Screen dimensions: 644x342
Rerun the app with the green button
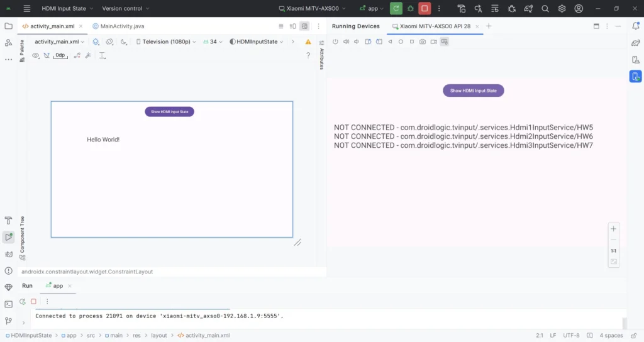coord(396,8)
